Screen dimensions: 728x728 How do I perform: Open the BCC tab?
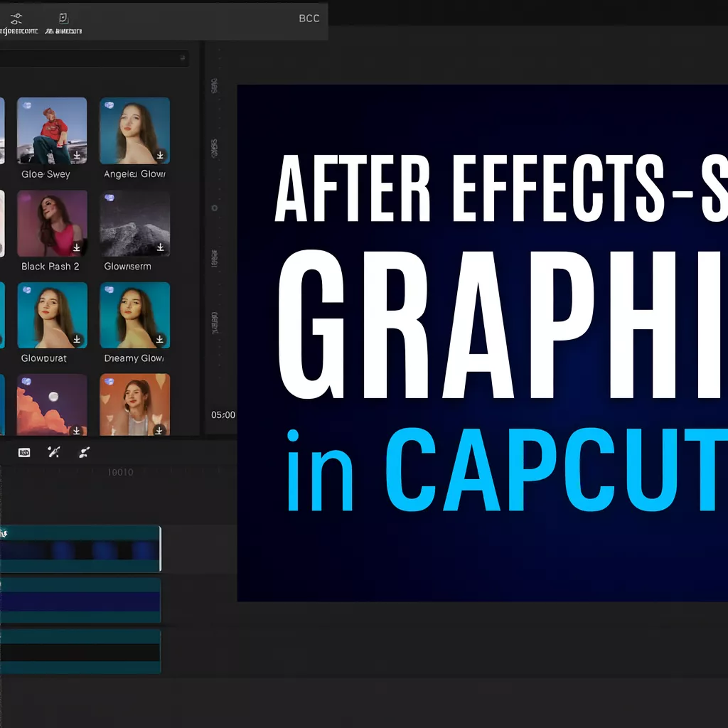point(309,18)
